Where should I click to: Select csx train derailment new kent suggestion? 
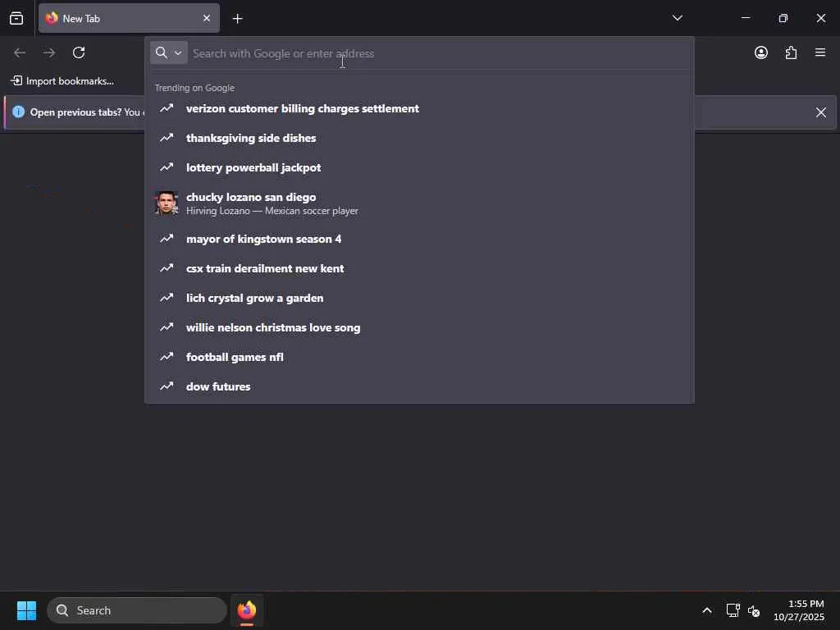point(419,268)
